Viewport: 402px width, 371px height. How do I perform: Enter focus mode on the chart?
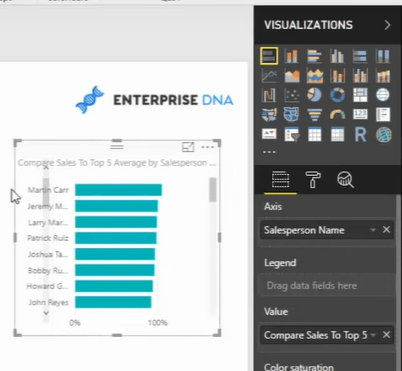[188, 147]
